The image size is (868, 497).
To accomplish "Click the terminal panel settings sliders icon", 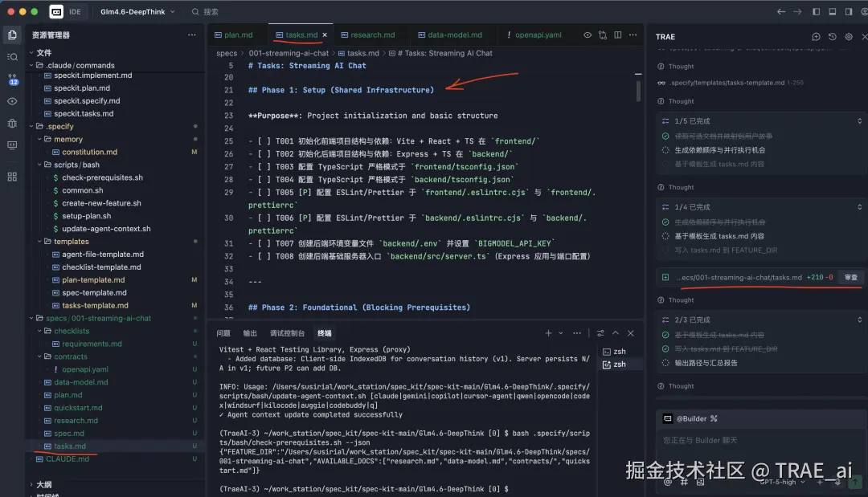I will click(600, 333).
